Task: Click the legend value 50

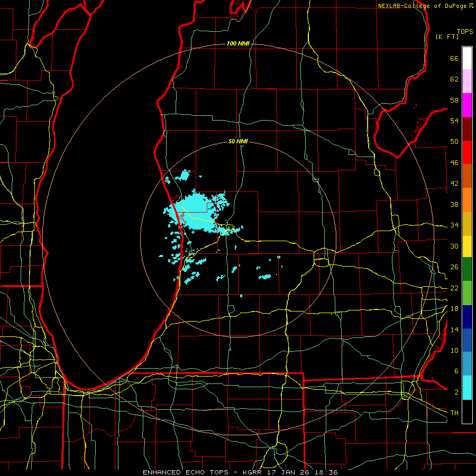Action: (x=454, y=142)
